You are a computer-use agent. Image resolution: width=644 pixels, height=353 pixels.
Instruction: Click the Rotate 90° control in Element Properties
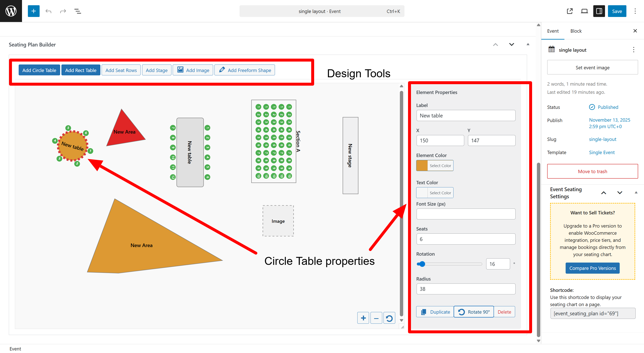tap(474, 312)
